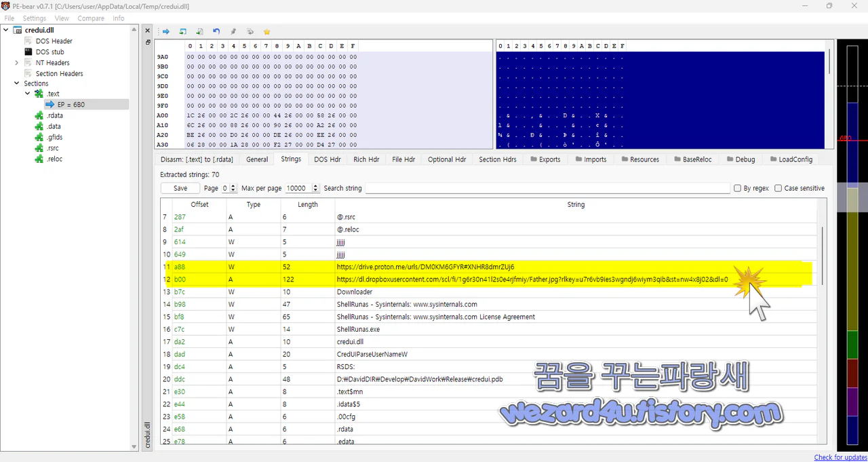Switch to the Disasm tab
Viewport: 868px width, 462px height.
click(197, 159)
